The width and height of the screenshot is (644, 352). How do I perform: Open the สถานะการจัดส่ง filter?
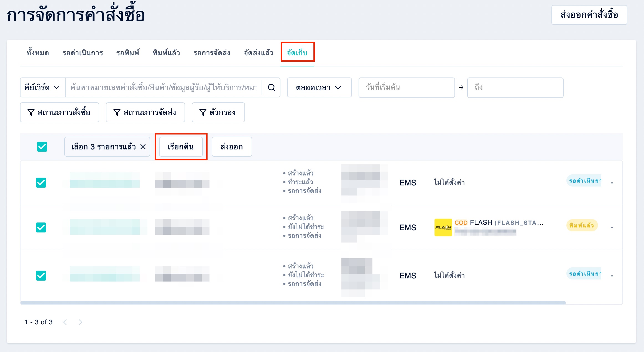coord(145,112)
